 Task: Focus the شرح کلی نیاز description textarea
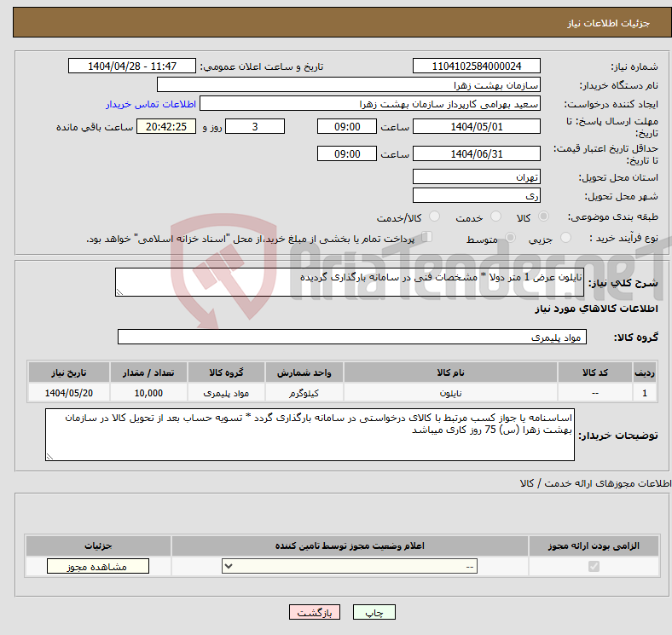349,283
